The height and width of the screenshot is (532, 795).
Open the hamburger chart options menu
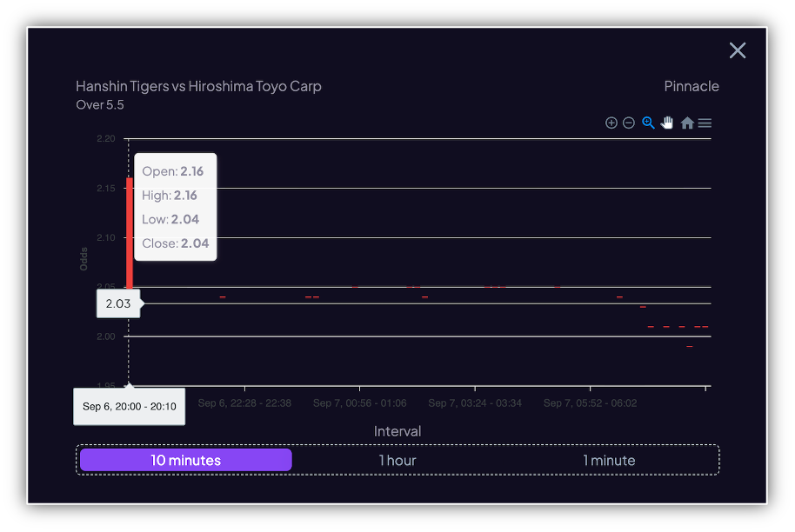[705, 123]
